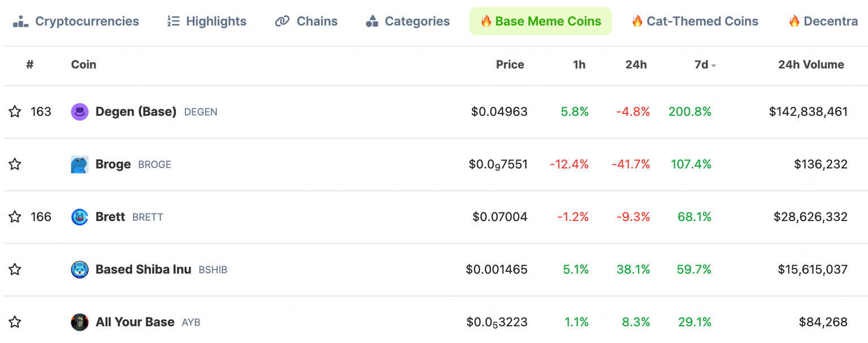Sort table by 24h Volume header

pos(811,65)
